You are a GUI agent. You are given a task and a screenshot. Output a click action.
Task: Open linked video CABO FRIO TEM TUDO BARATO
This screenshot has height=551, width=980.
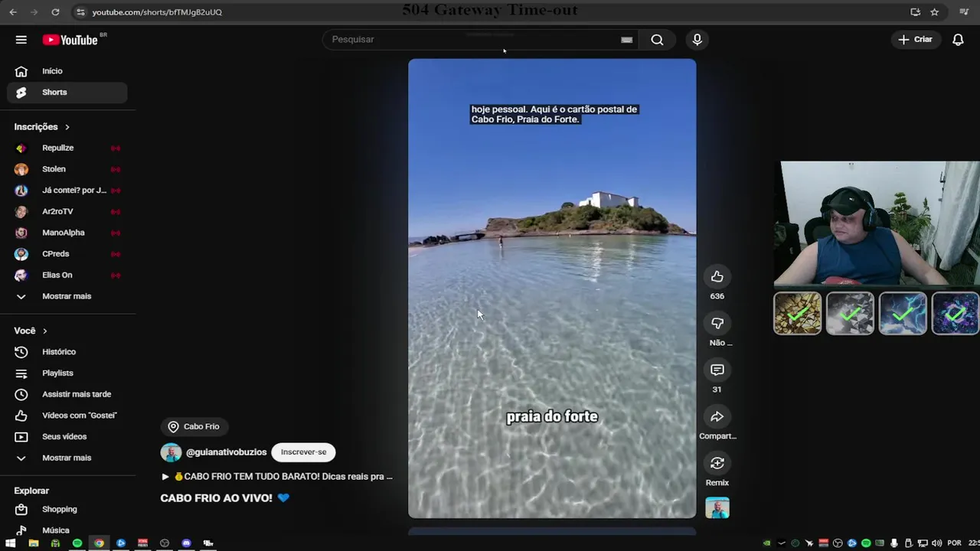(x=276, y=476)
